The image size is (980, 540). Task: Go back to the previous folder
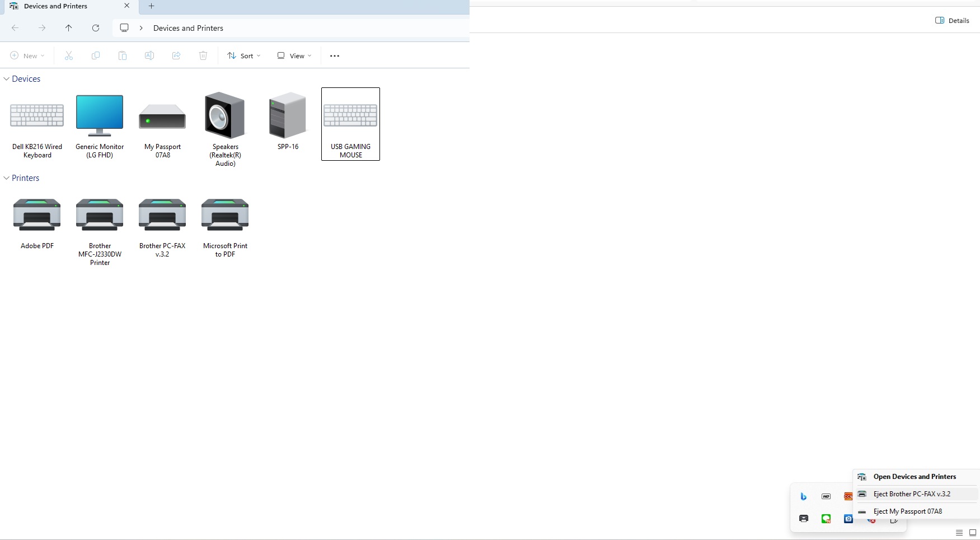[15, 28]
